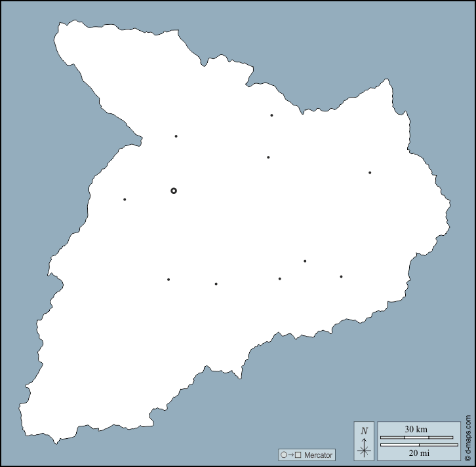
Task: Click the mile scale bar
Action: pos(416,445)
